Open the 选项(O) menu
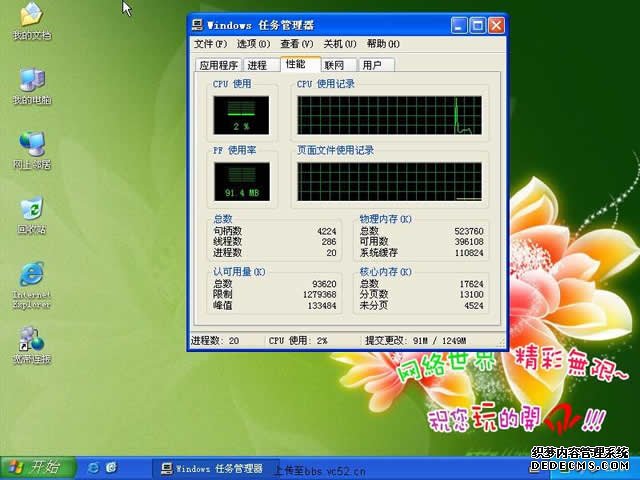This screenshot has width=640, height=480. tap(253, 44)
